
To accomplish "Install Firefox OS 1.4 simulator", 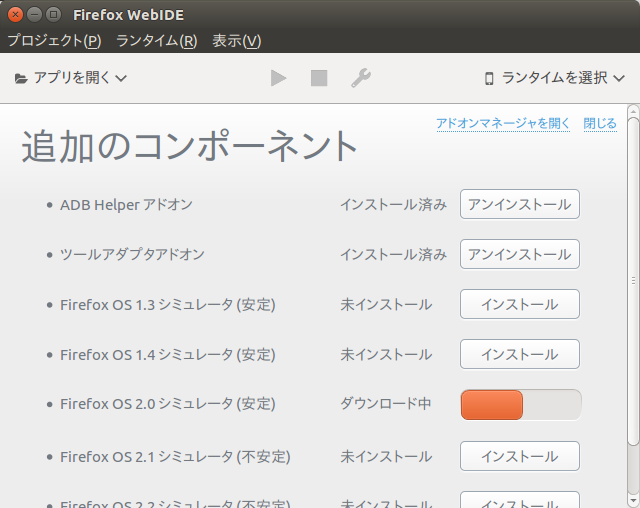I will tap(520, 354).
